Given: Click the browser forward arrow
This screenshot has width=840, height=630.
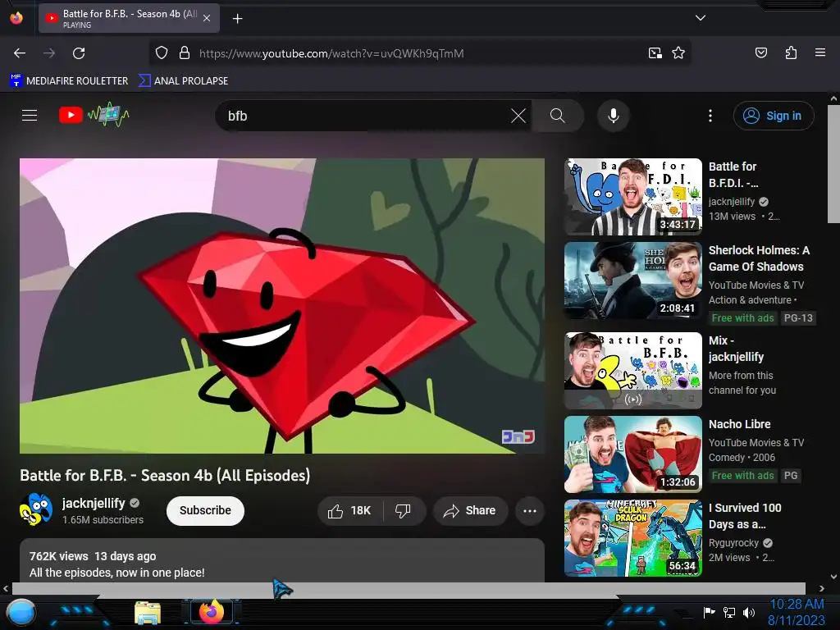Looking at the screenshot, I should coord(49,53).
